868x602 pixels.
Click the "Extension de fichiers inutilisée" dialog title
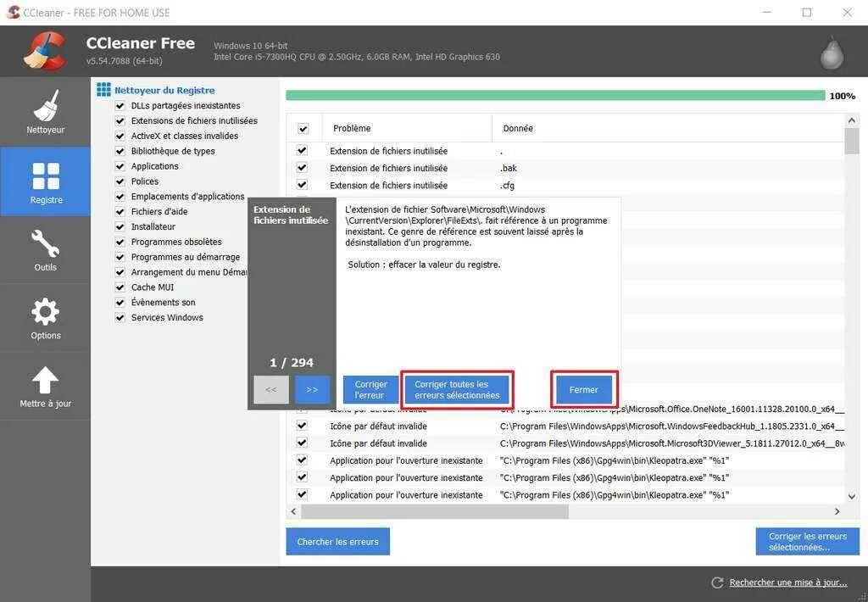pyautogui.click(x=291, y=215)
